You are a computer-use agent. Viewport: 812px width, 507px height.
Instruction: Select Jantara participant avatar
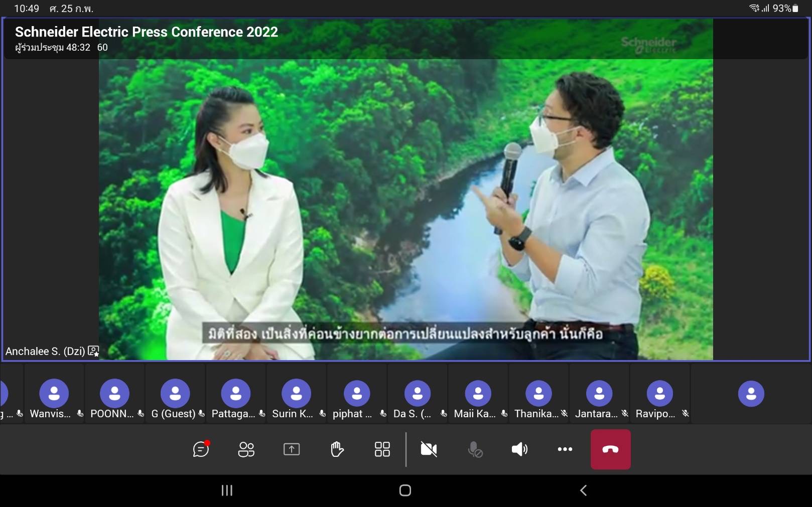click(x=599, y=393)
